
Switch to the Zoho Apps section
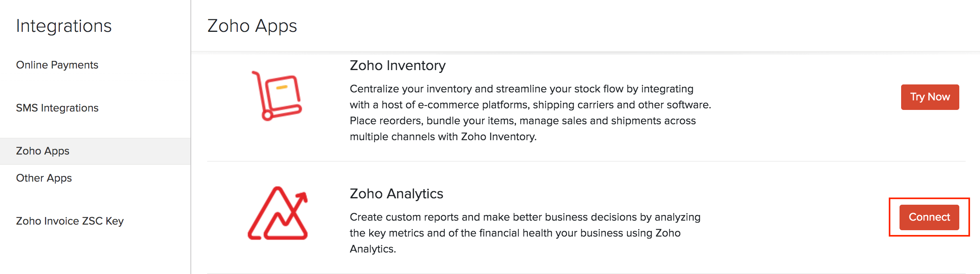point(42,151)
